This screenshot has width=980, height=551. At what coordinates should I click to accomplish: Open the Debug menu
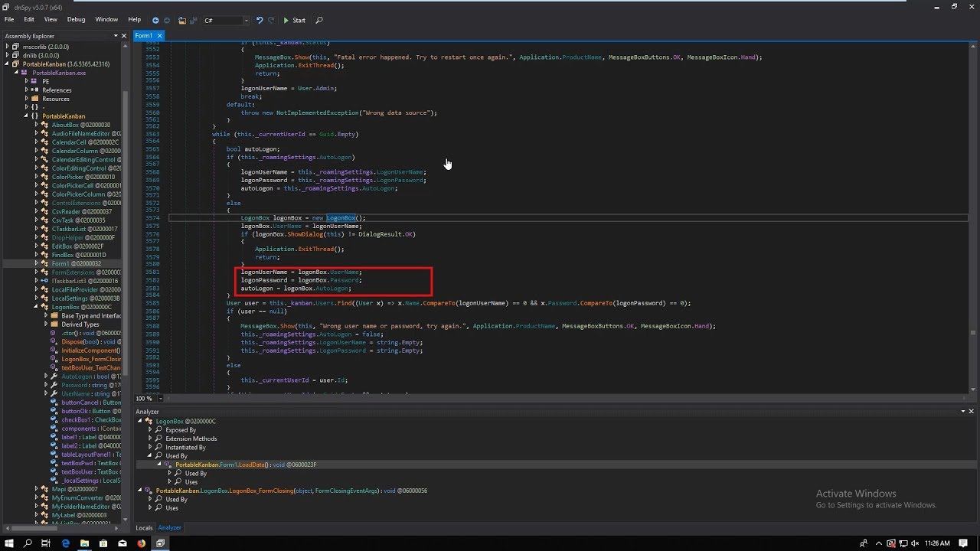(x=77, y=19)
